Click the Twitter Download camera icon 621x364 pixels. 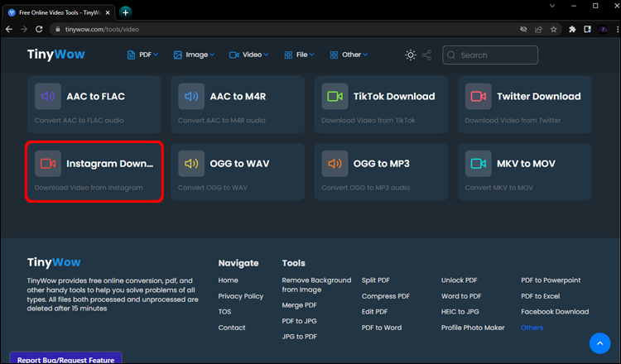478,97
